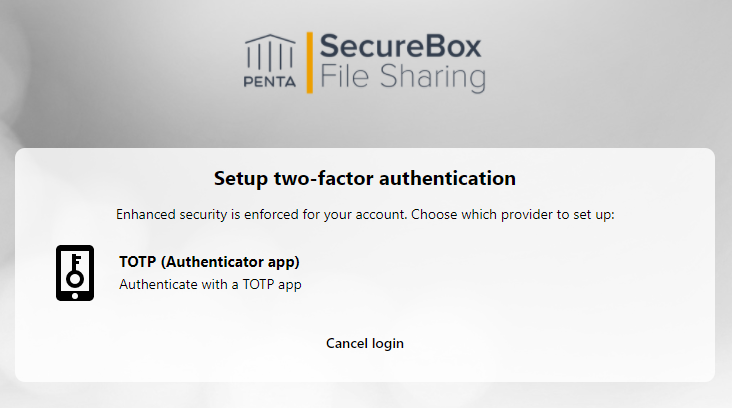Click the key symbol inside phone icon
The image size is (732, 408).
point(75,270)
